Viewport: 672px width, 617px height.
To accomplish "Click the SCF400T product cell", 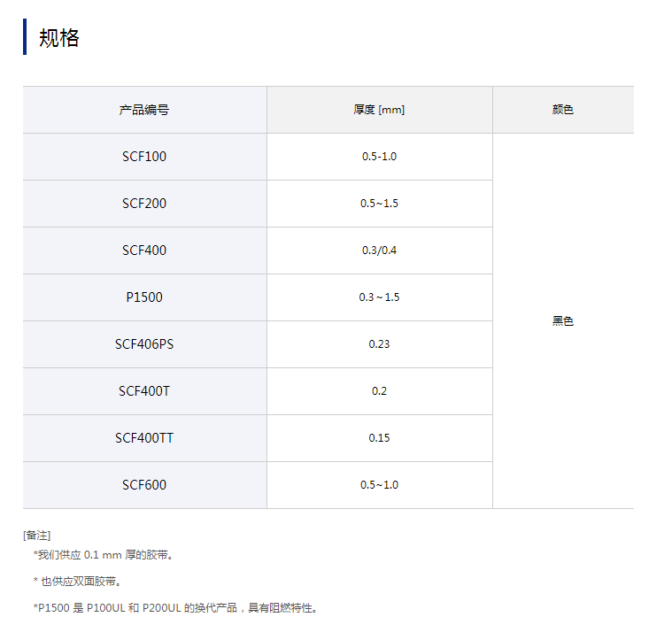I will [x=144, y=391].
